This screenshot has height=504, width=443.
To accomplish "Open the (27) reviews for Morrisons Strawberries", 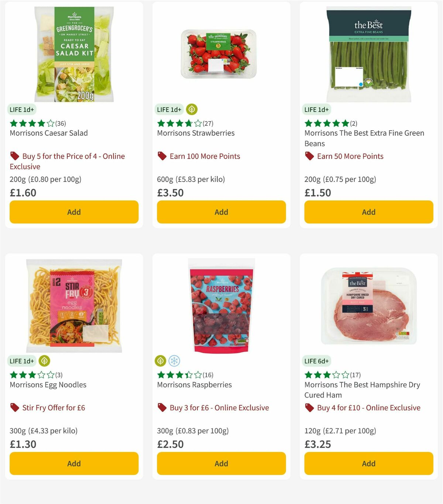I will [208, 123].
